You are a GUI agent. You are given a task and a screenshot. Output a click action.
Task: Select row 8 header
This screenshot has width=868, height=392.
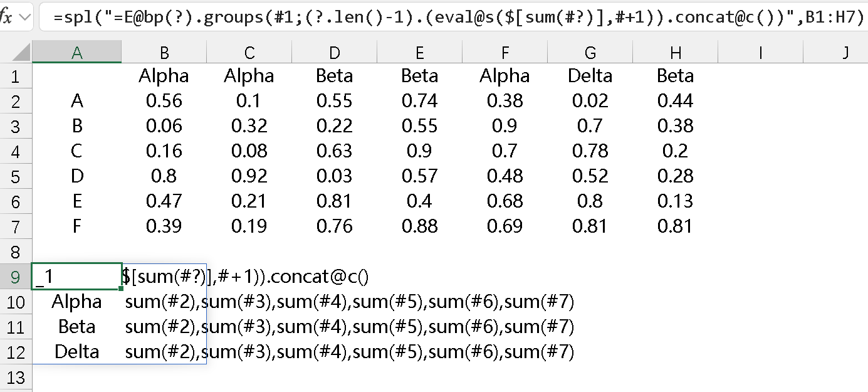16,252
